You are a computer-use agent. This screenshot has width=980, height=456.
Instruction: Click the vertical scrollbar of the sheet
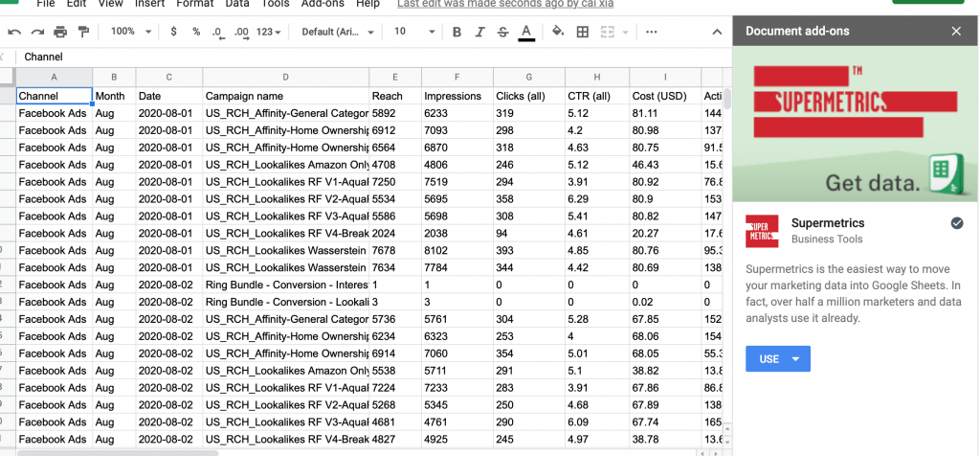(727, 99)
